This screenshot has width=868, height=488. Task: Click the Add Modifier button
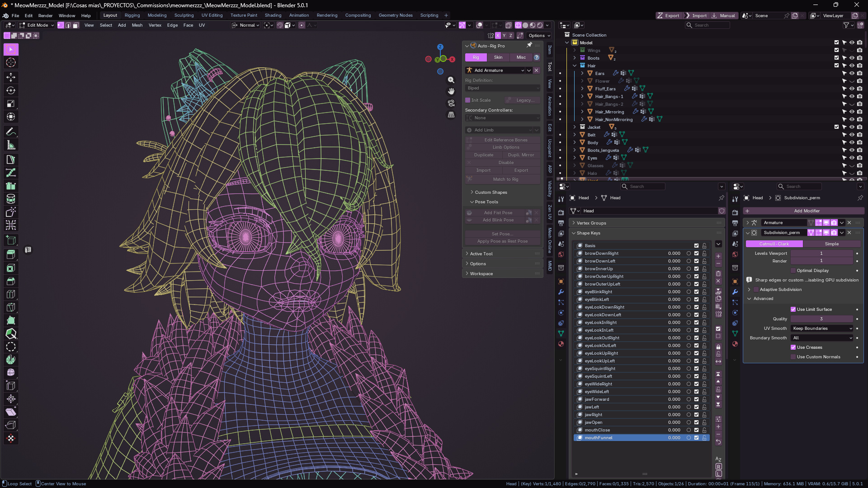[807, 211]
